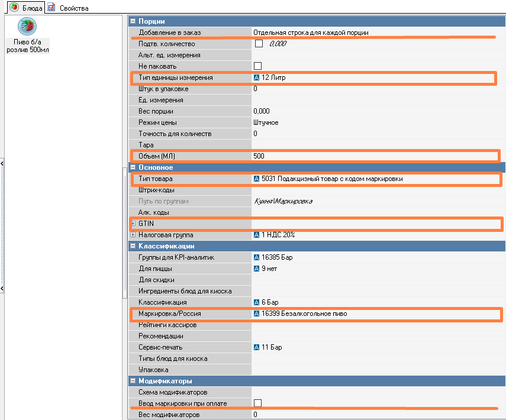Click the icon beside 1 НДС 20%
Viewport: 506px width, 420px height.
tap(257, 235)
